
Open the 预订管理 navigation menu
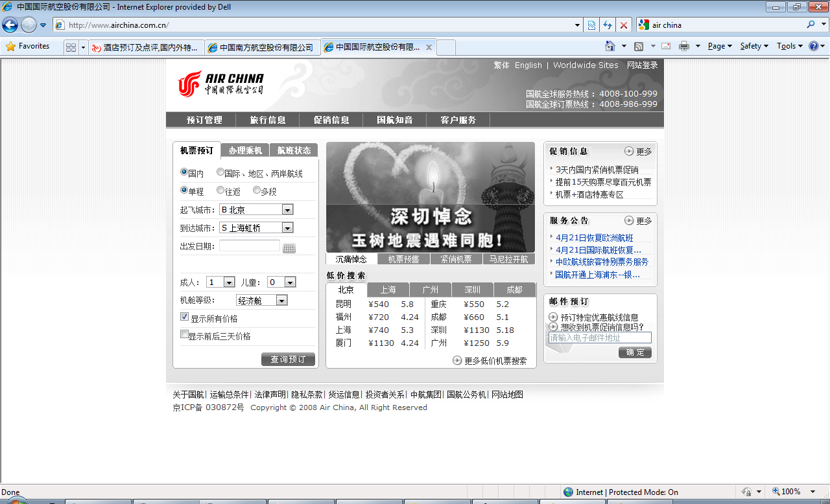204,120
